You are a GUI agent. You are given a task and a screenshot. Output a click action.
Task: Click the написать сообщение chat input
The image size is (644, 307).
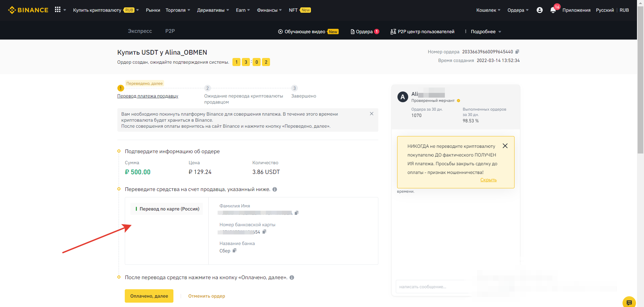coord(433,287)
